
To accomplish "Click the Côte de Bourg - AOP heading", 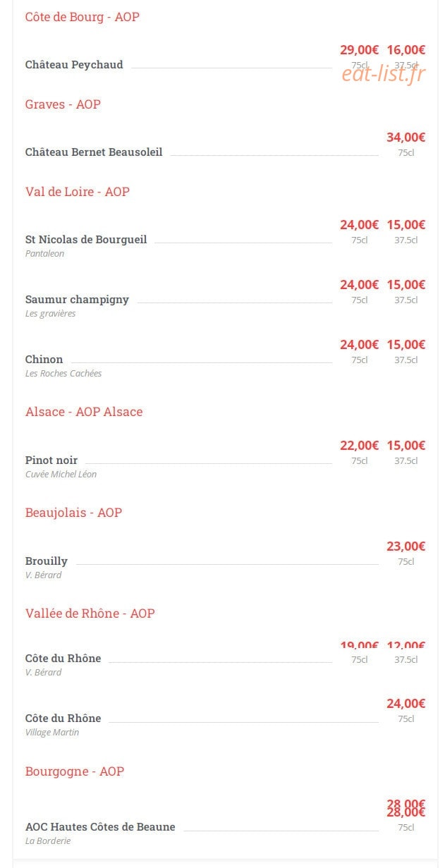I will coord(83,17).
